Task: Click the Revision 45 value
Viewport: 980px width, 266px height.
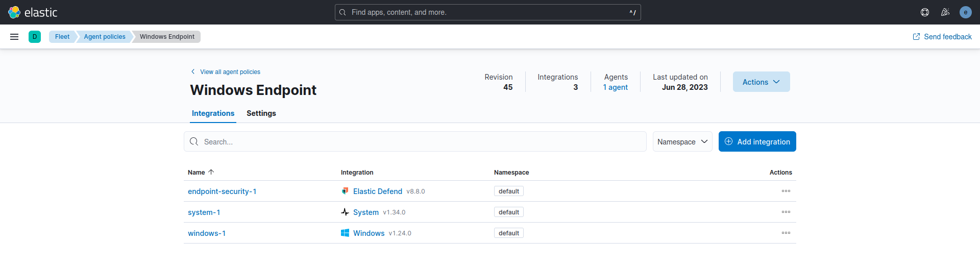Action: [508, 87]
